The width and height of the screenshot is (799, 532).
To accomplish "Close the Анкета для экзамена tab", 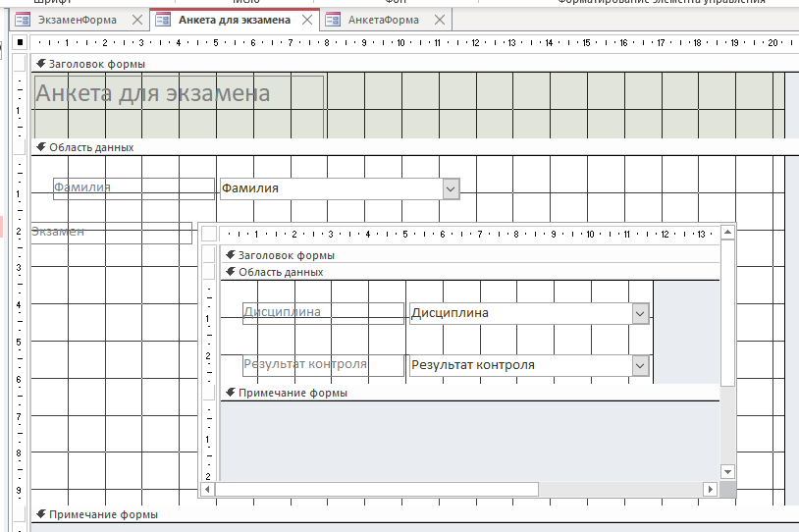I will pos(307,20).
